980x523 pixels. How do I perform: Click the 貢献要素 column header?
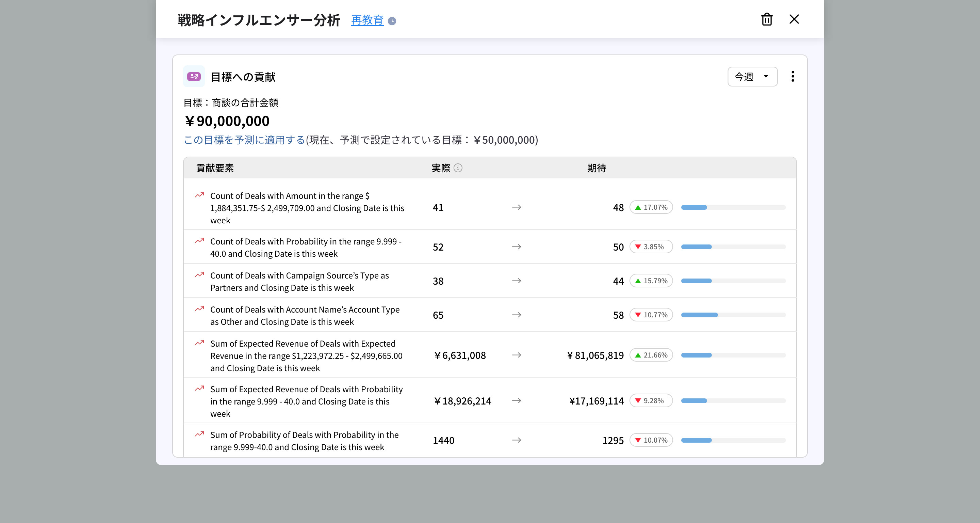pos(215,168)
